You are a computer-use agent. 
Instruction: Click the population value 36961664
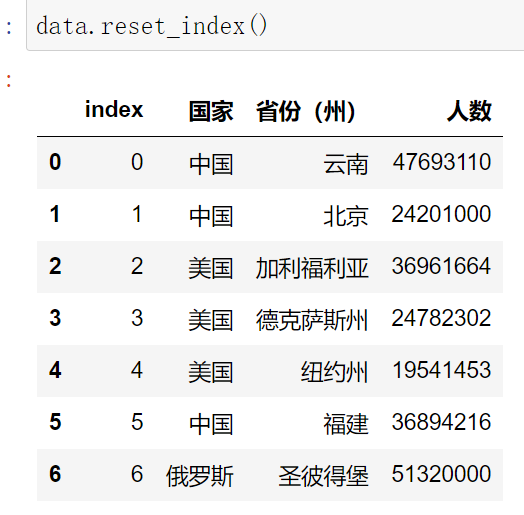[441, 266]
